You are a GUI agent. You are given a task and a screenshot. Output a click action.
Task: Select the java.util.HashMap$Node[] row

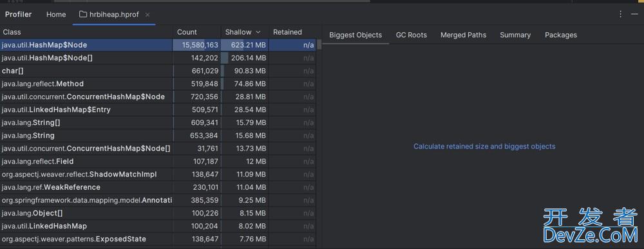point(158,59)
